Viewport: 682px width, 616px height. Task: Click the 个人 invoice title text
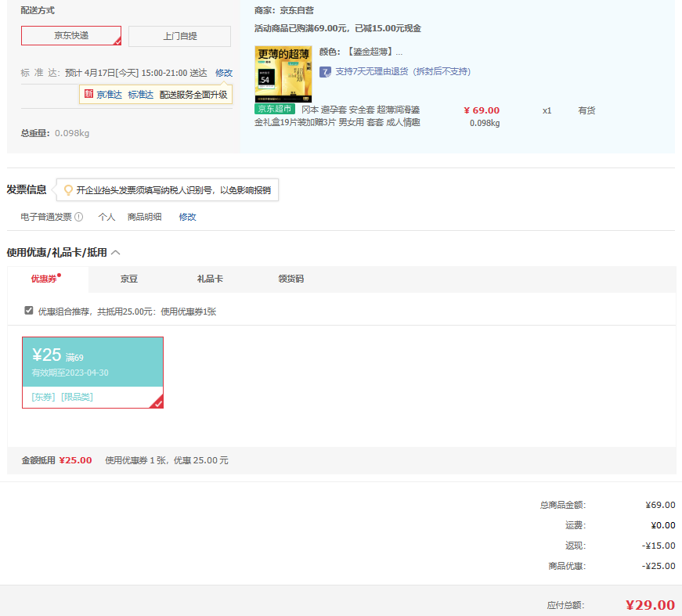pyautogui.click(x=106, y=217)
